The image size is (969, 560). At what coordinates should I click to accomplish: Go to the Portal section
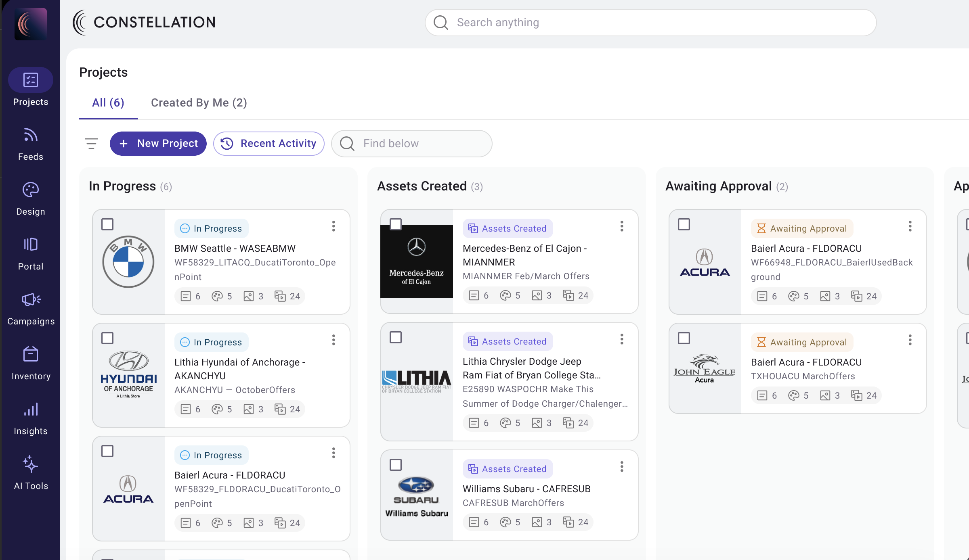[31, 253]
